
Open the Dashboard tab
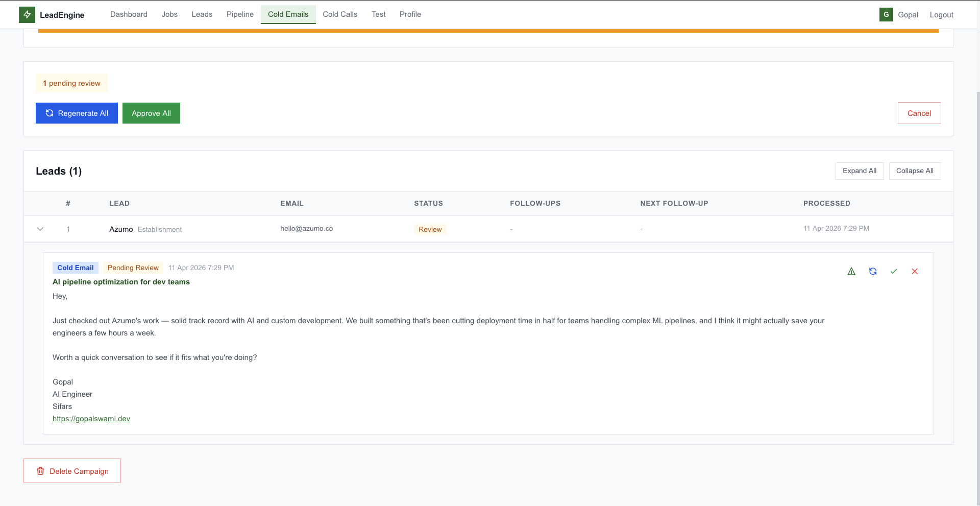pyautogui.click(x=129, y=14)
